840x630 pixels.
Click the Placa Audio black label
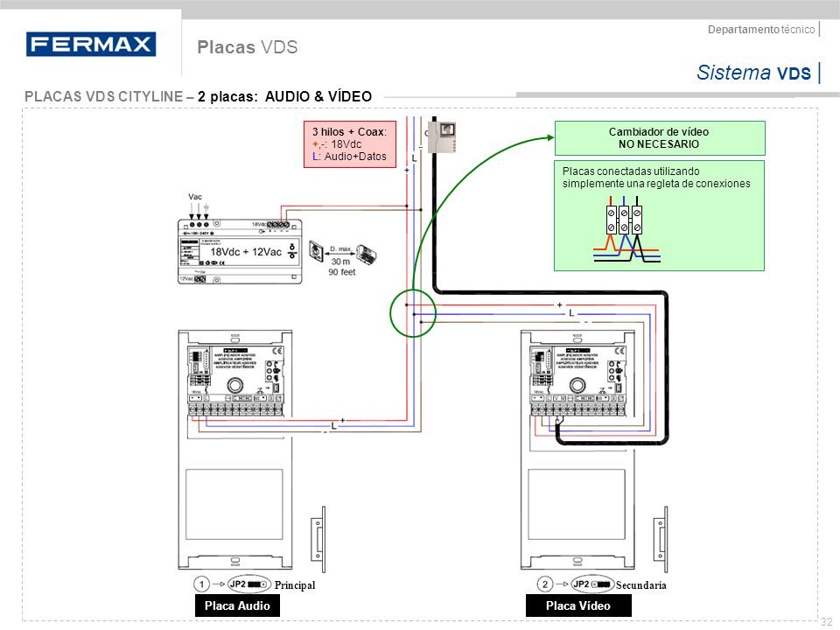(237, 605)
